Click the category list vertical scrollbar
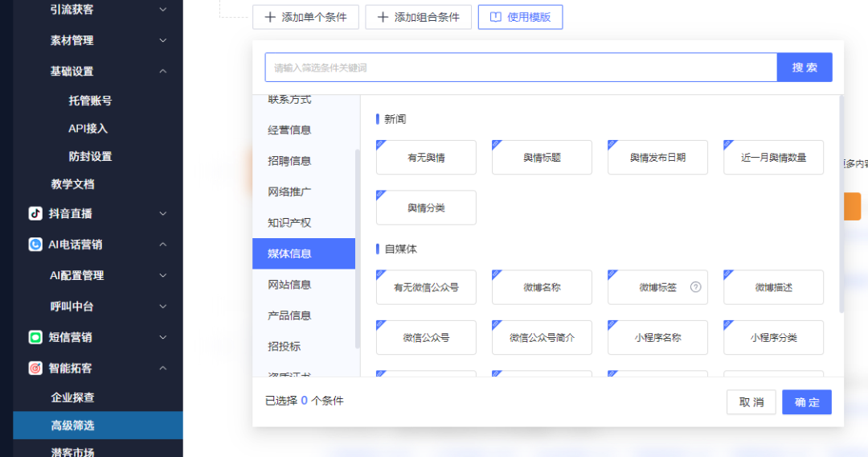Screen dimensions: 868x457 [x=358, y=241]
